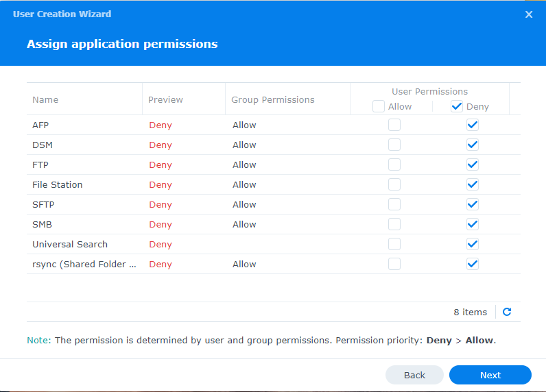The width and height of the screenshot is (546, 392).
Task: Uncheck Deny for SMB
Action: (472, 224)
